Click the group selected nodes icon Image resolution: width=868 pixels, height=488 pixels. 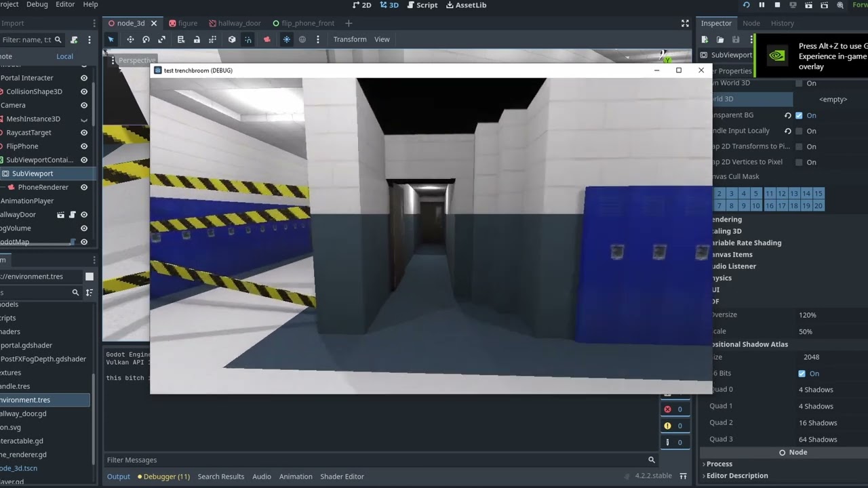[x=213, y=39]
